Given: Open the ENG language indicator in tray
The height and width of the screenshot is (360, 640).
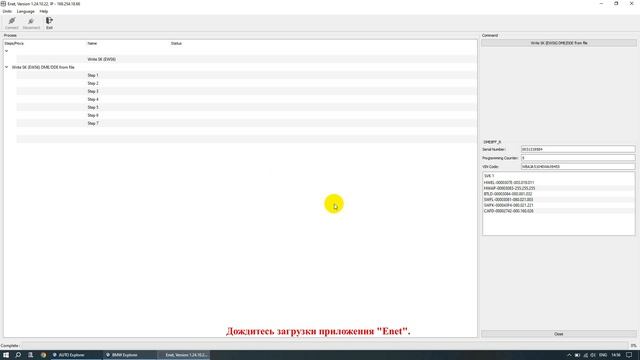Looking at the screenshot, I should 603,355.
